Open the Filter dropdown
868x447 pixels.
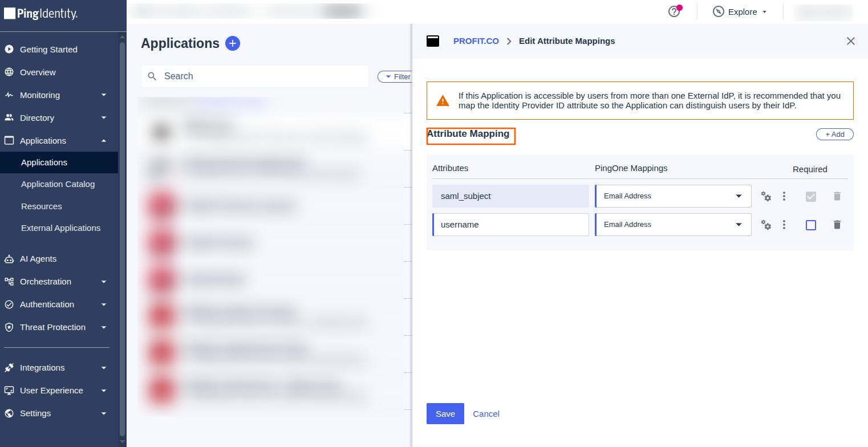395,76
